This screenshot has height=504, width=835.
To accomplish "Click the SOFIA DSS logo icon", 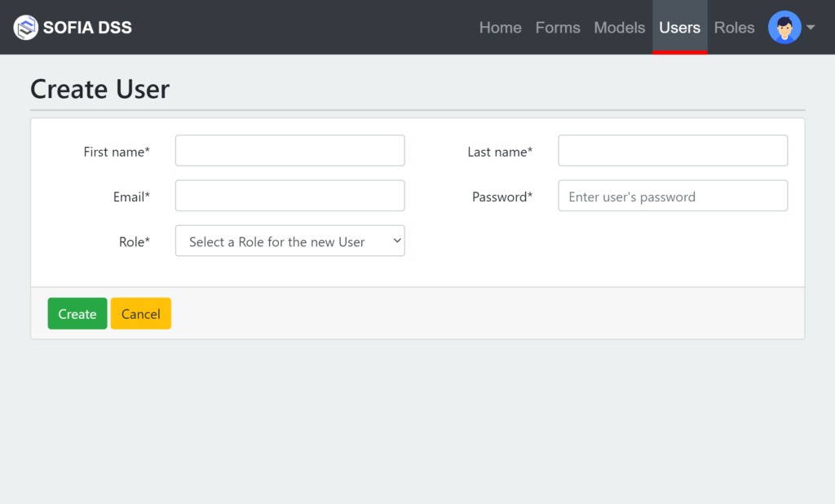I will tap(25, 27).
